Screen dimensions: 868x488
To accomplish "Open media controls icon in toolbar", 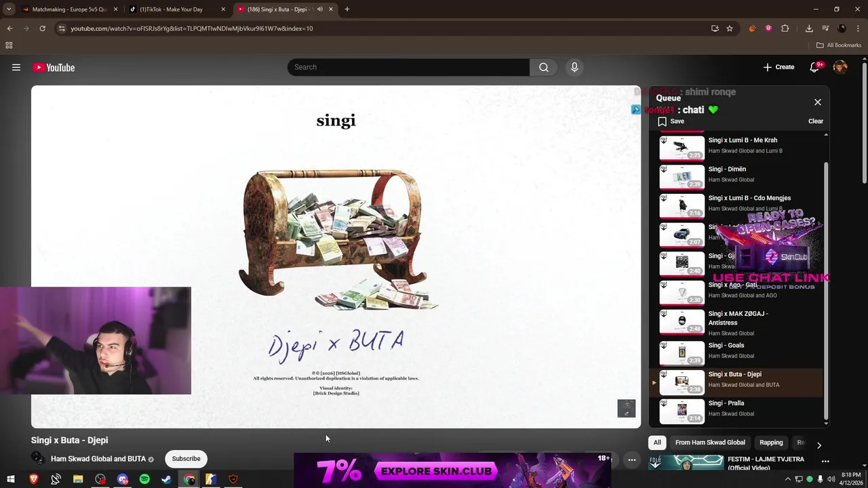I will 825,28.
